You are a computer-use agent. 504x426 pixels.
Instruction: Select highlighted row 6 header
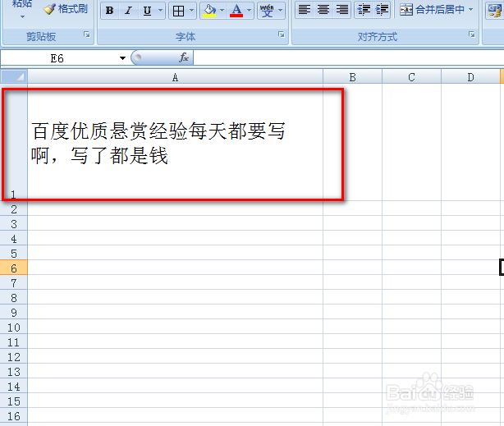click(x=13, y=268)
